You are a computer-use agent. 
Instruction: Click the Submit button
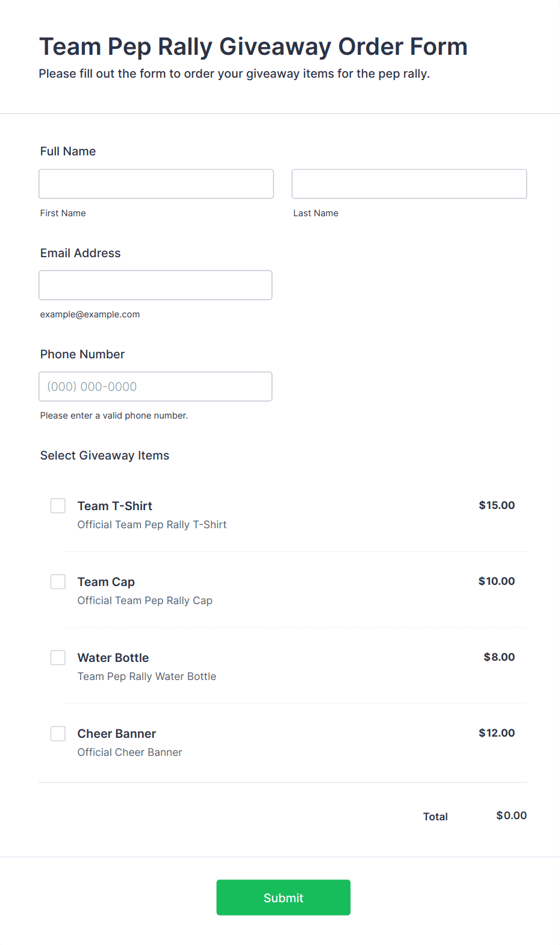(x=283, y=897)
